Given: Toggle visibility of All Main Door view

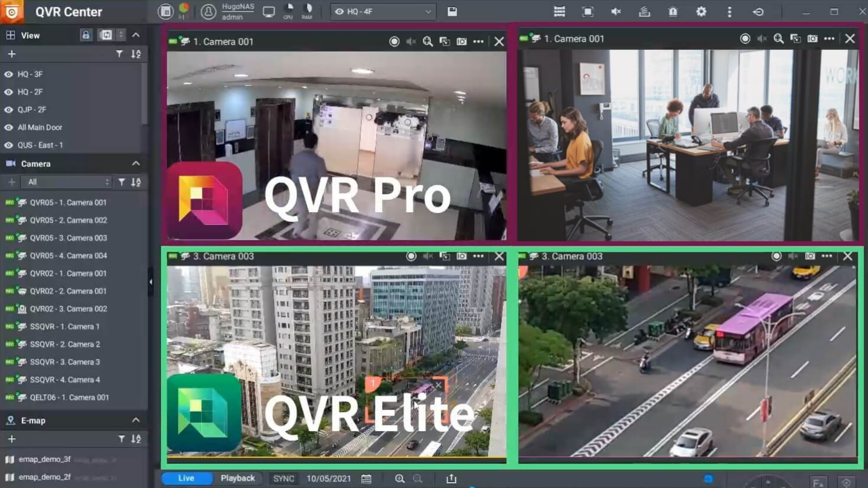Looking at the screenshot, I should pos(9,127).
